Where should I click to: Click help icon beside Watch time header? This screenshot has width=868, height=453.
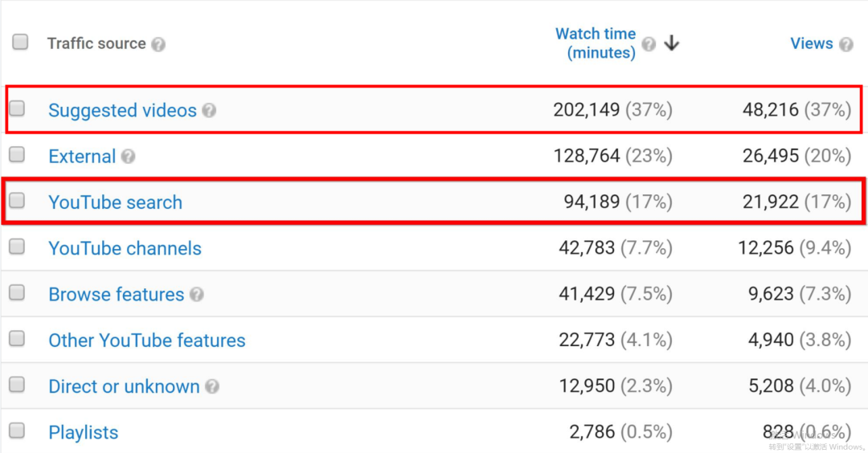pos(649,44)
